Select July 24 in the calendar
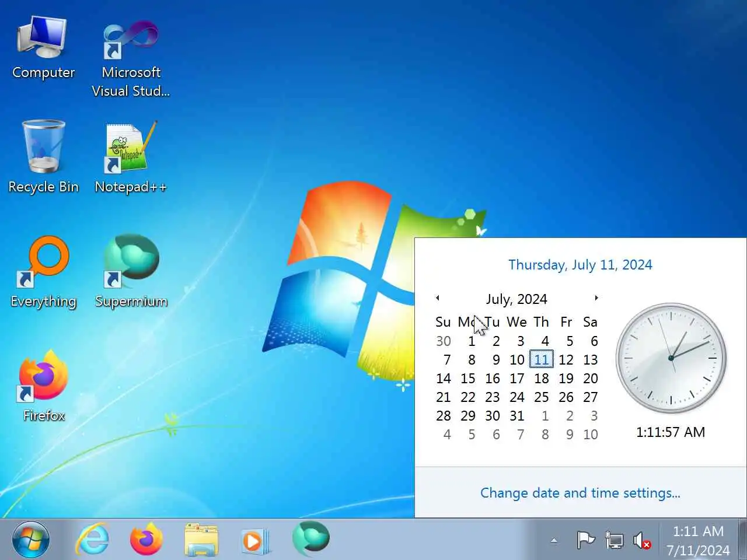Image resolution: width=747 pixels, height=560 pixels. pos(517,397)
